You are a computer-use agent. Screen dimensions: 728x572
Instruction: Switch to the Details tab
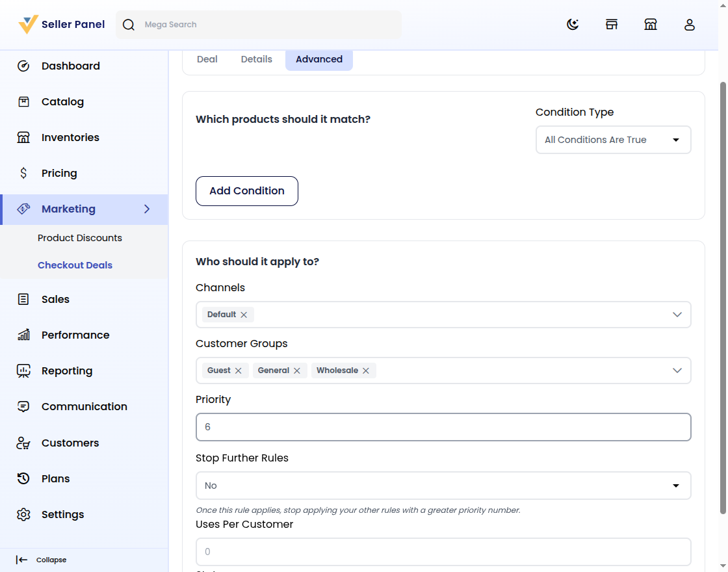[x=256, y=59]
